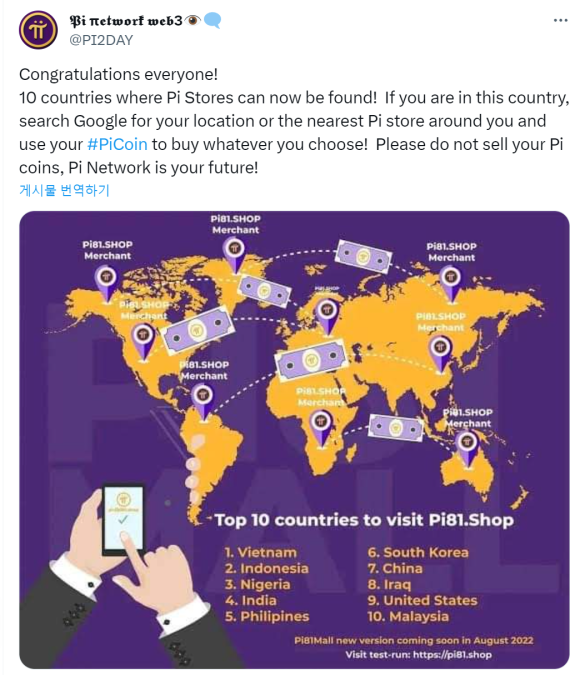Click the 게시물 번역하기 translate link
The width and height of the screenshot is (580, 675).
click(x=65, y=190)
